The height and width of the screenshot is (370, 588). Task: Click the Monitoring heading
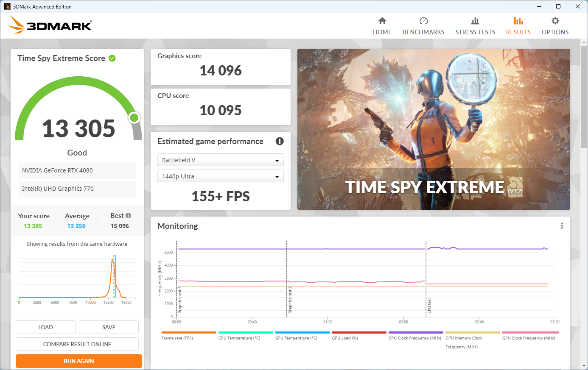pyautogui.click(x=178, y=226)
